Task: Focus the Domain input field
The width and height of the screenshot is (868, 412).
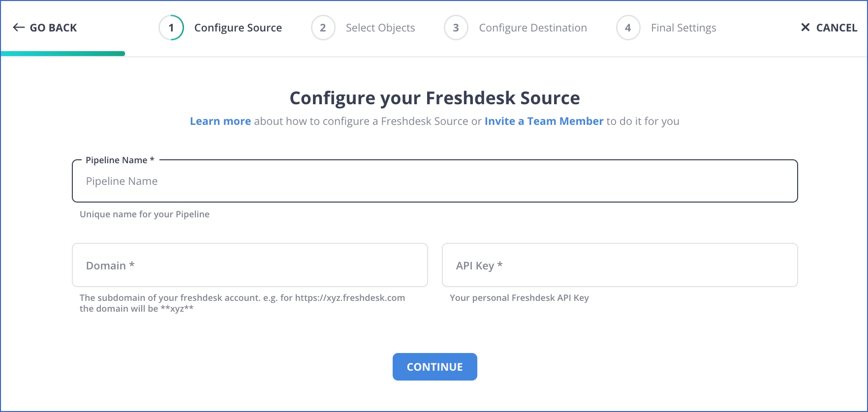Action: coord(249,265)
